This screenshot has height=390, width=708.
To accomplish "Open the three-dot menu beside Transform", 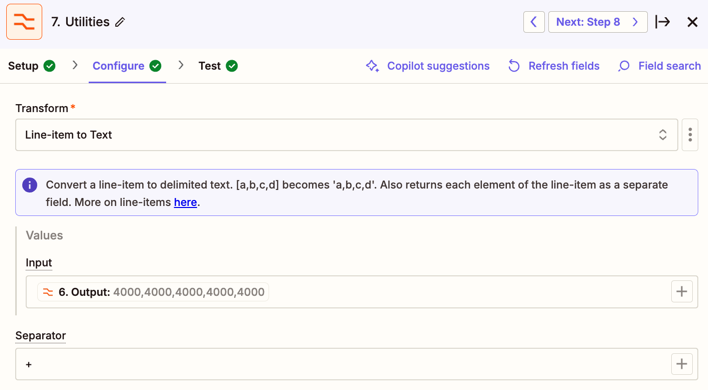I will (x=690, y=135).
